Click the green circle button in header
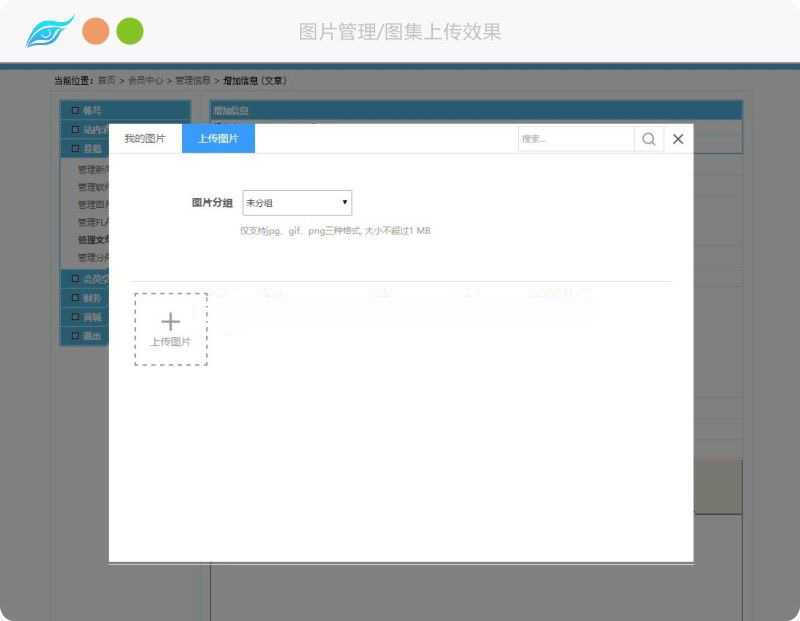 point(130,31)
